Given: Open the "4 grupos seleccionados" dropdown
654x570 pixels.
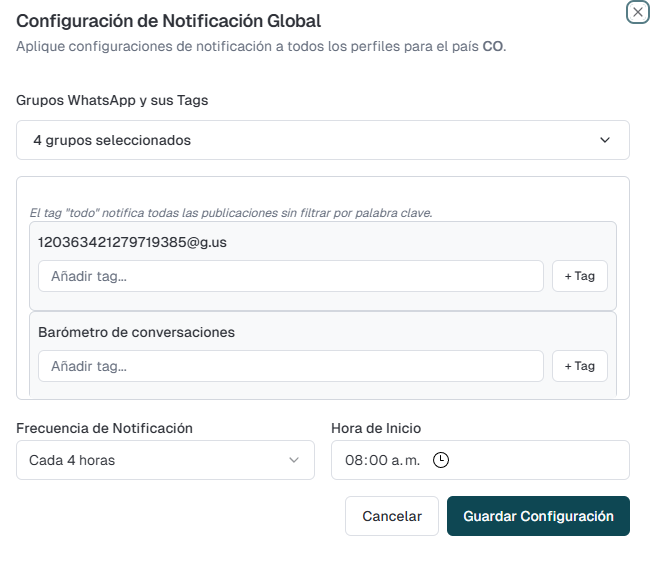Looking at the screenshot, I should [x=322, y=140].
